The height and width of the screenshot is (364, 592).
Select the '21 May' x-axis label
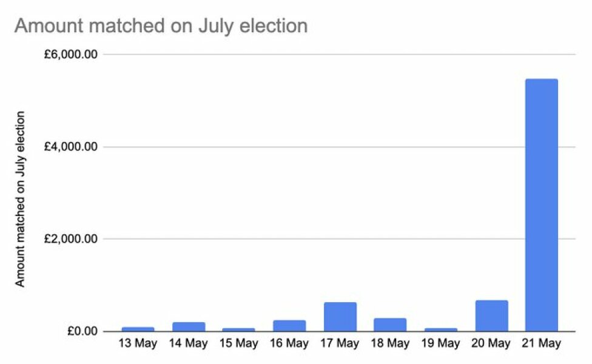coord(541,344)
